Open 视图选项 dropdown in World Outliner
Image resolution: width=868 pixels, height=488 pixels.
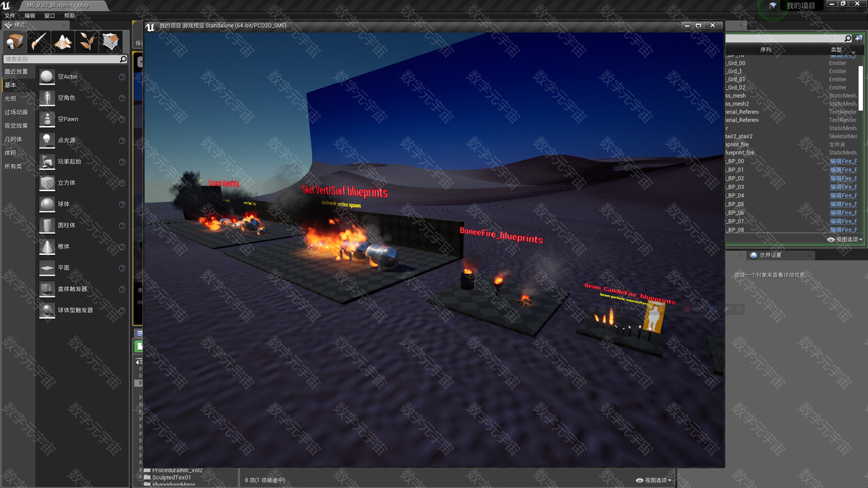click(845, 239)
